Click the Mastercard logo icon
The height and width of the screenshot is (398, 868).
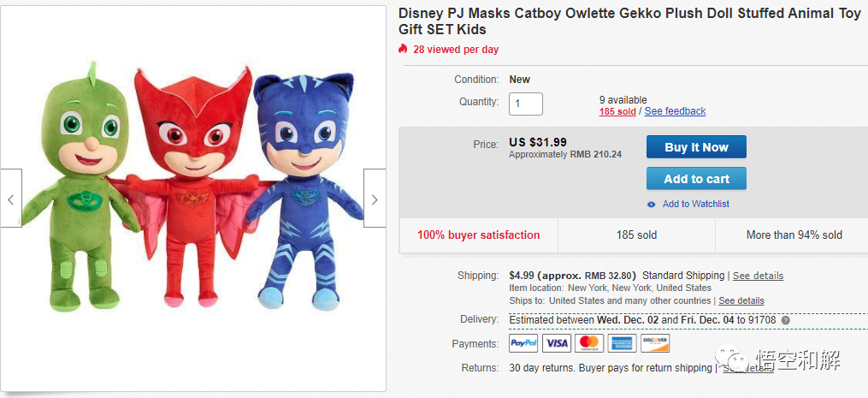[589, 343]
